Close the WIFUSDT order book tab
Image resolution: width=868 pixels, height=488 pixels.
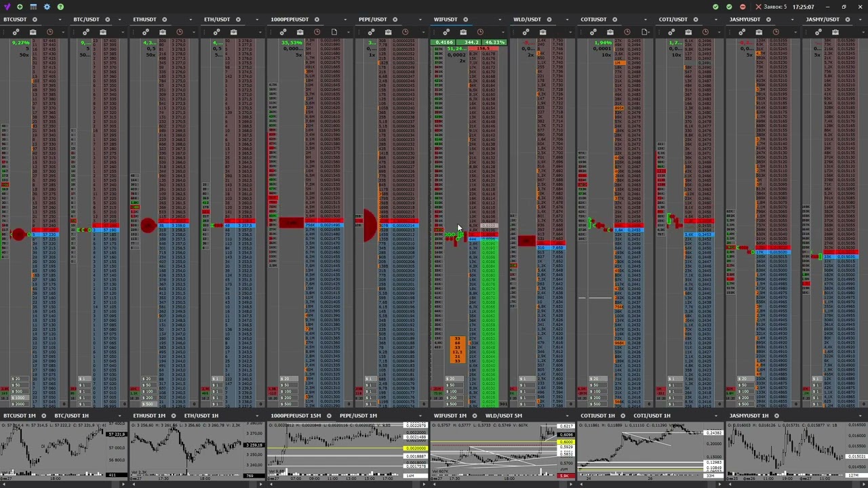(x=465, y=20)
